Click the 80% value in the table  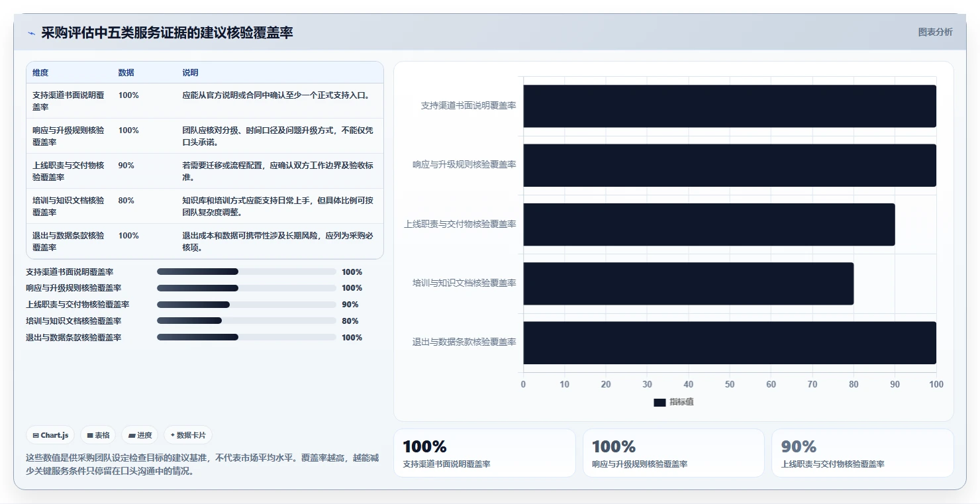126,201
